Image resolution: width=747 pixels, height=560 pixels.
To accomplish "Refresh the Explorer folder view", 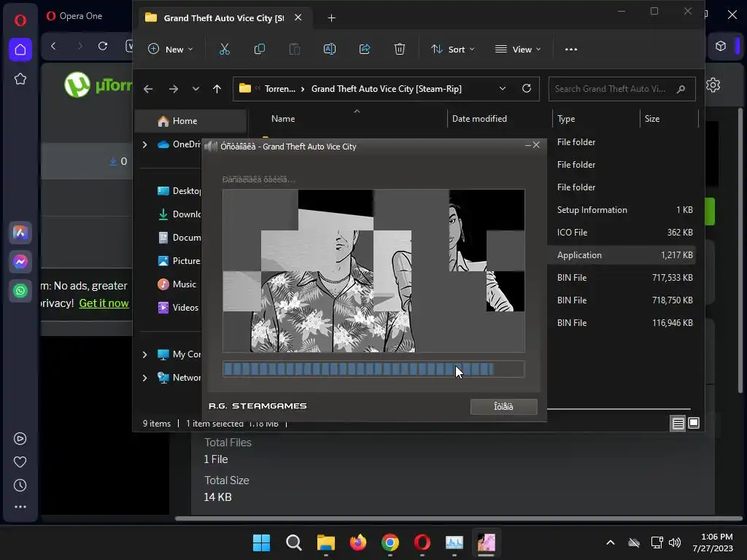I will point(527,88).
